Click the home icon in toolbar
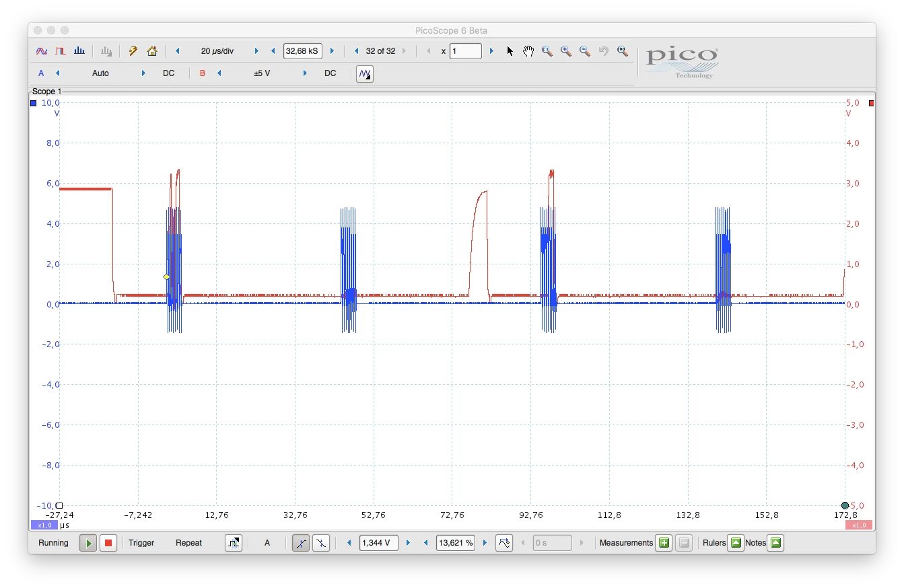The image size is (904, 588). pyautogui.click(x=152, y=51)
